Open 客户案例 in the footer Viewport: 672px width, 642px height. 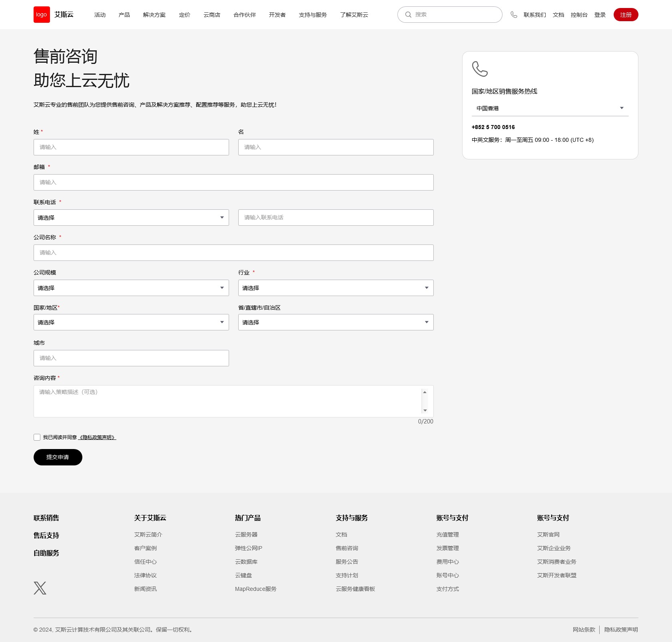click(146, 548)
